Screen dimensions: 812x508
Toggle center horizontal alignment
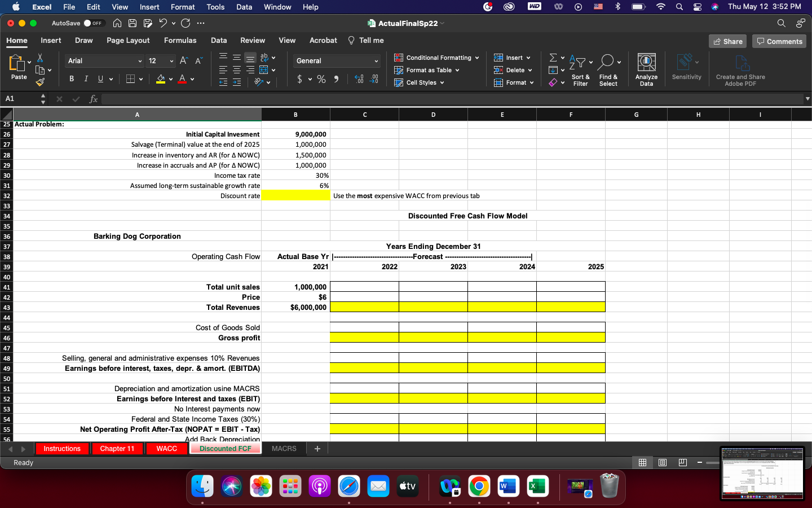tap(237, 70)
